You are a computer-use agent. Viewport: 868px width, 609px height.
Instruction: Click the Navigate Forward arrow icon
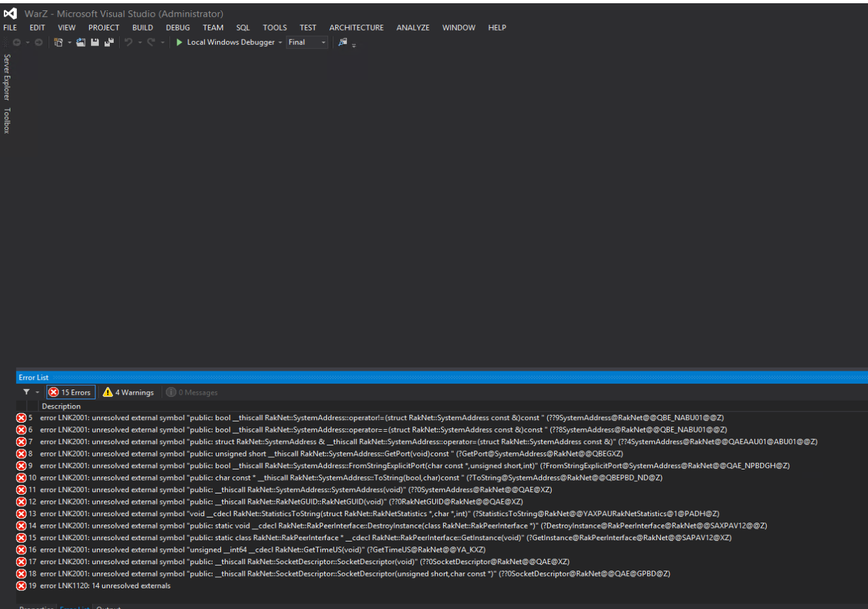pyautogui.click(x=39, y=42)
